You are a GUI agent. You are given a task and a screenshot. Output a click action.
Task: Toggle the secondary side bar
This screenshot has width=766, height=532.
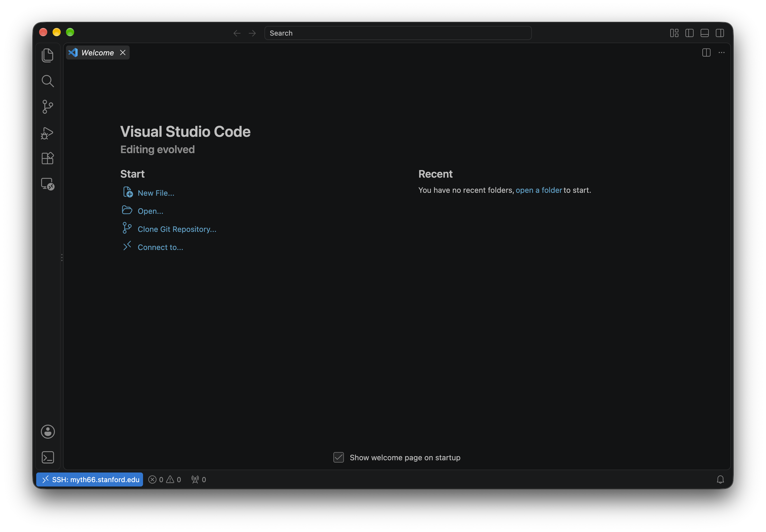coord(720,33)
